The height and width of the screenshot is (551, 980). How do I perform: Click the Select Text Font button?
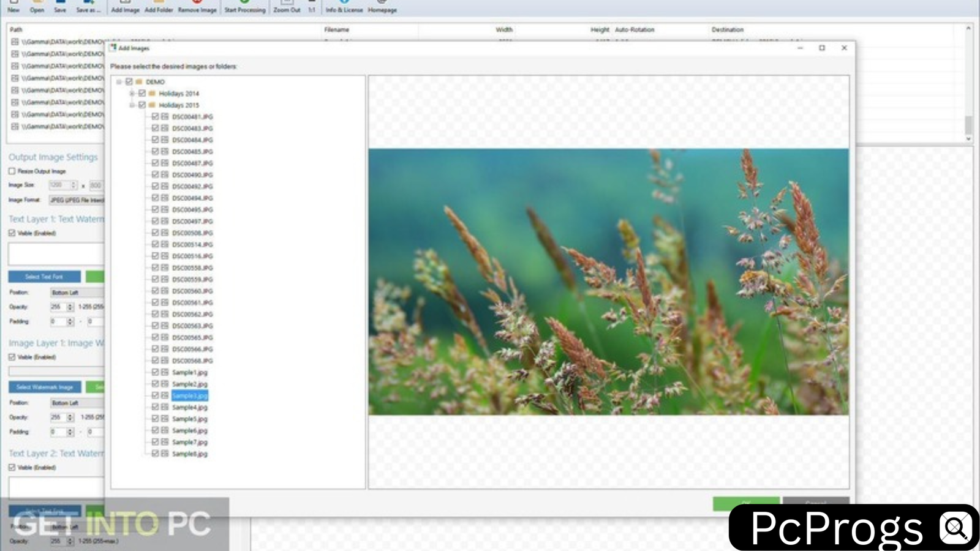pyautogui.click(x=44, y=277)
